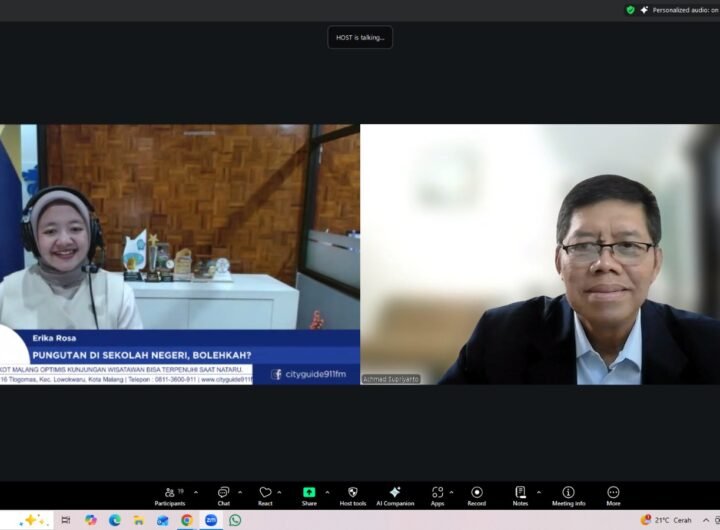Screen dimensions: 720x530
Task: Click the green encryption shield icon
Action: click(x=631, y=10)
